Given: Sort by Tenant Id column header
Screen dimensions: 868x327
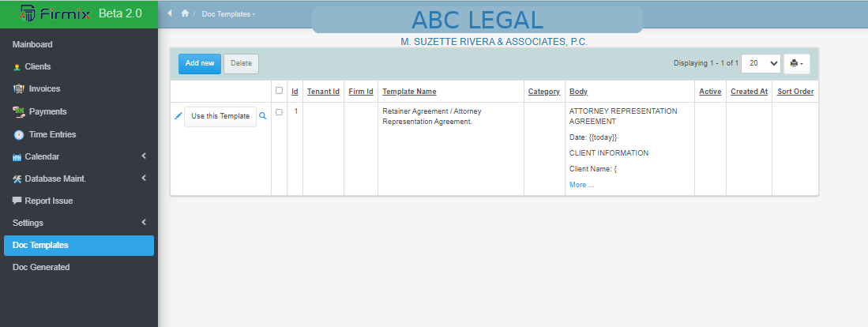Looking at the screenshot, I should (323, 92).
